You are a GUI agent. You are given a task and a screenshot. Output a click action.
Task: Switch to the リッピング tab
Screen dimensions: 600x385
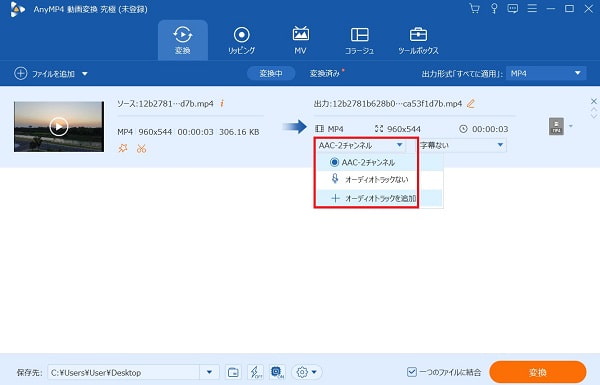tap(241, 40)
